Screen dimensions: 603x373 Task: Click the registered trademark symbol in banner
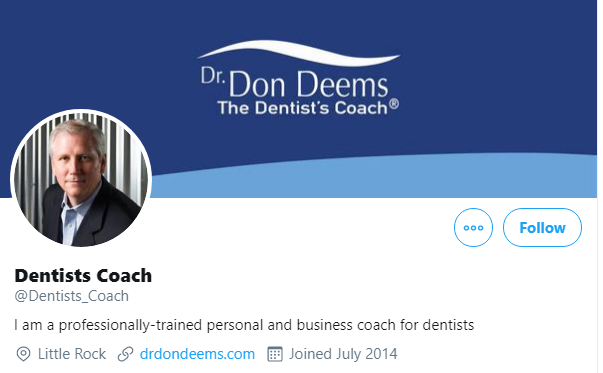tap(394, 104)
